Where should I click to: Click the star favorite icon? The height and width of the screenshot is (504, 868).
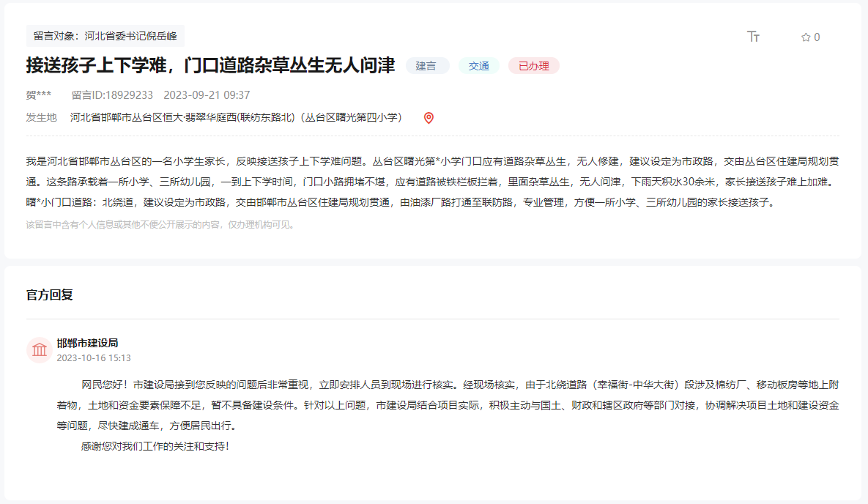806,37
